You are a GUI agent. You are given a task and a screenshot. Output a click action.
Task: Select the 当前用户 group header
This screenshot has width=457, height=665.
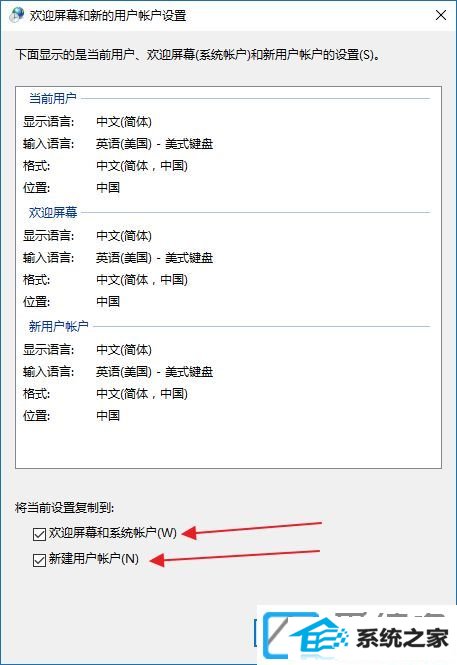tap(53, 98)
